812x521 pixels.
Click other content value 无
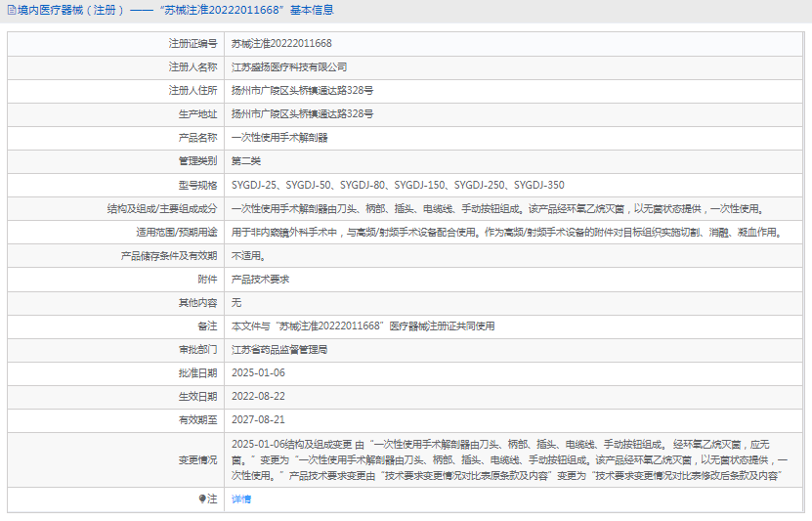click(x=236, y=302)
